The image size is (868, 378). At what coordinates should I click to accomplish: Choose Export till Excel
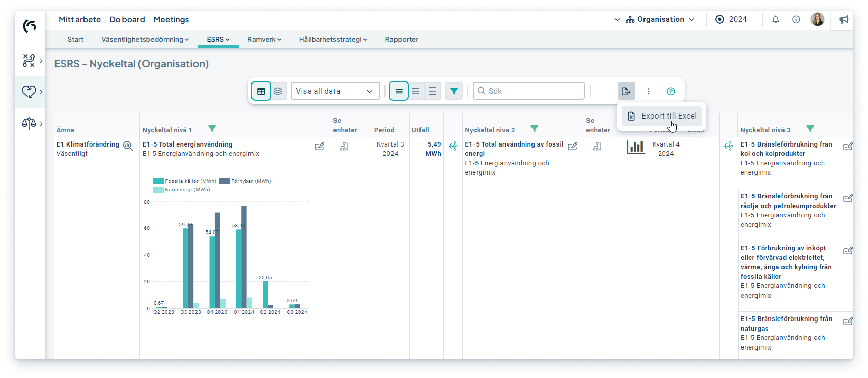[662, 116]
